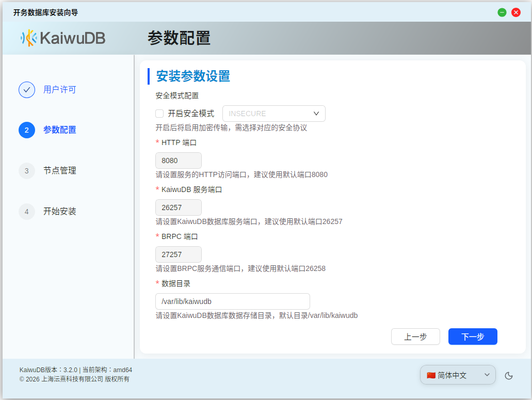Close the installer with red button

pos(515,12)
